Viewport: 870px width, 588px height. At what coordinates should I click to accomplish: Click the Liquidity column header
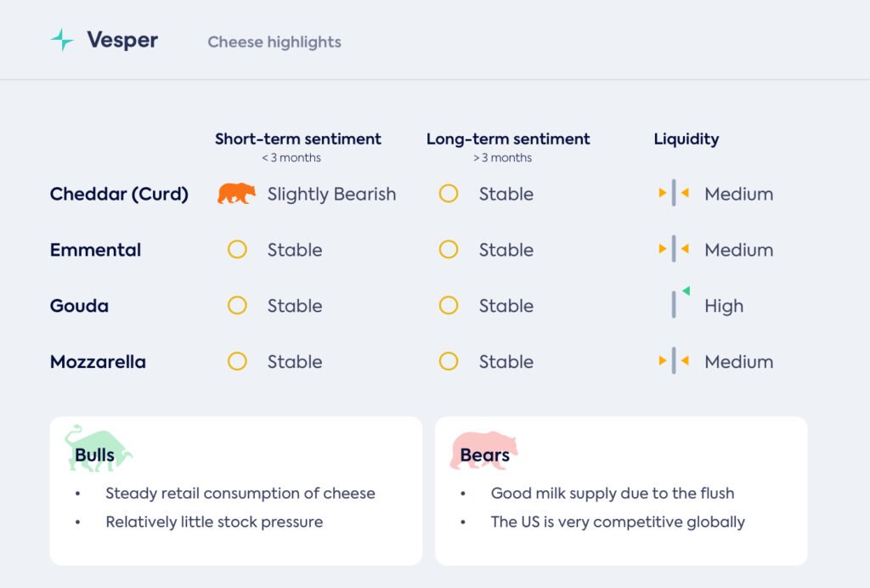coord(686,139)
